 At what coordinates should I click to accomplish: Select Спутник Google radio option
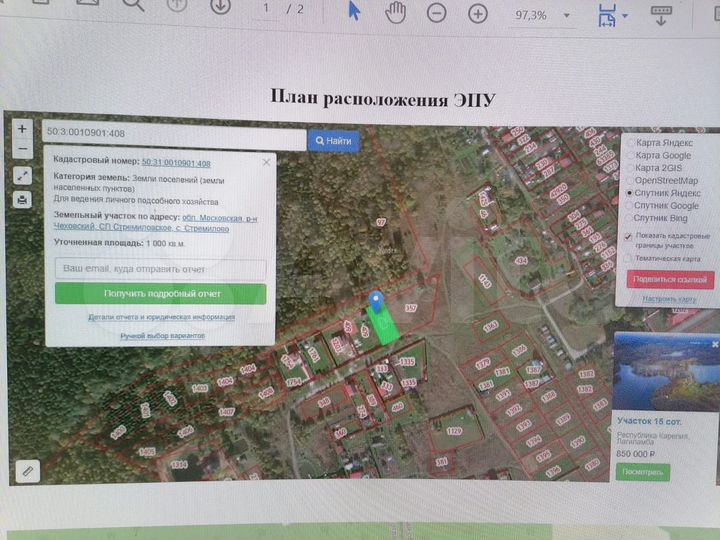(630, 205)
